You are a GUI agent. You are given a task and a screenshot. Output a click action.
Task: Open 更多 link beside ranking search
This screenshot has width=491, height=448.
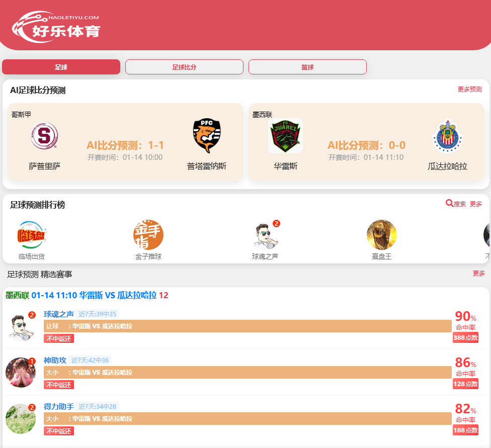476,204
